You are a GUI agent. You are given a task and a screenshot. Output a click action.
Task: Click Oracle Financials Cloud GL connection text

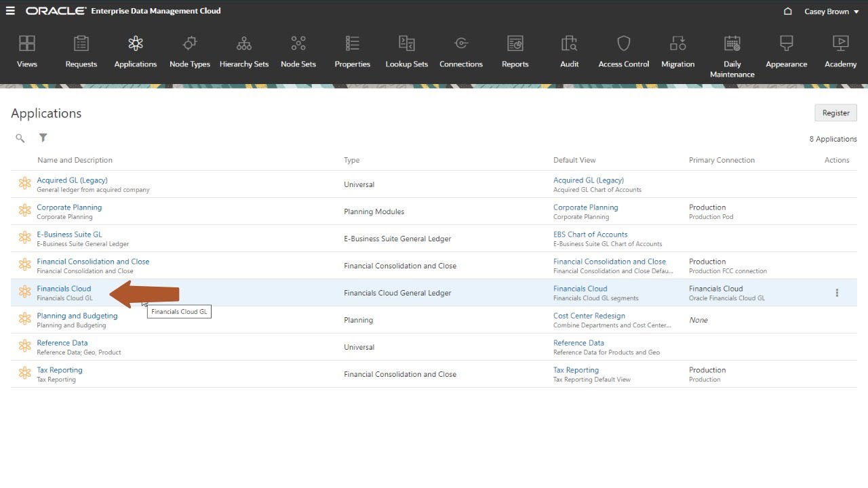click(x=727, y=298)
